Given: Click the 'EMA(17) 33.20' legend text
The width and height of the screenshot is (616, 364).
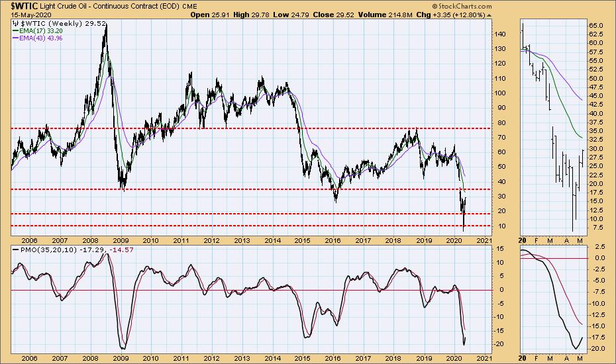Looking at the screenshot, I should pos(41,30).
